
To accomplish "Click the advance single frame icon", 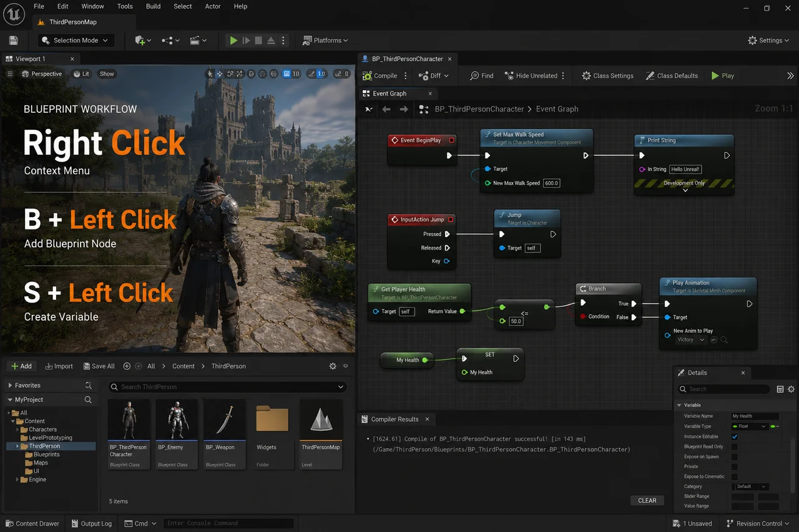I will 246,40.
